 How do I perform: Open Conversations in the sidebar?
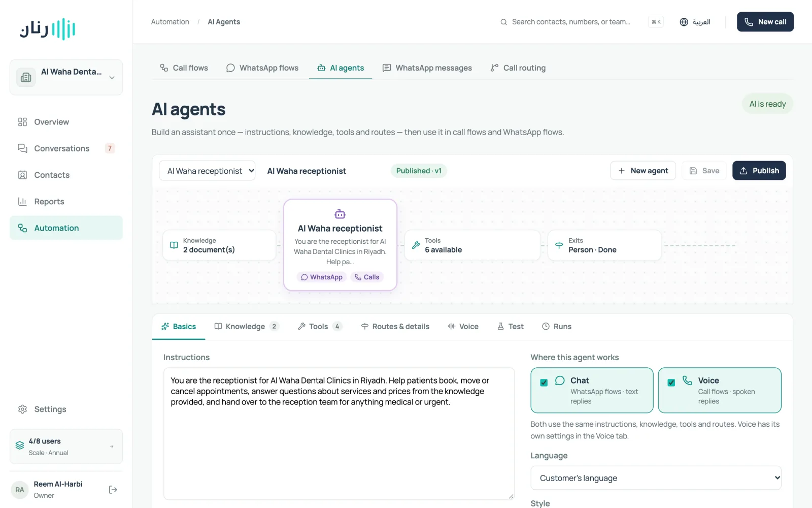click(x=66, y=148)
